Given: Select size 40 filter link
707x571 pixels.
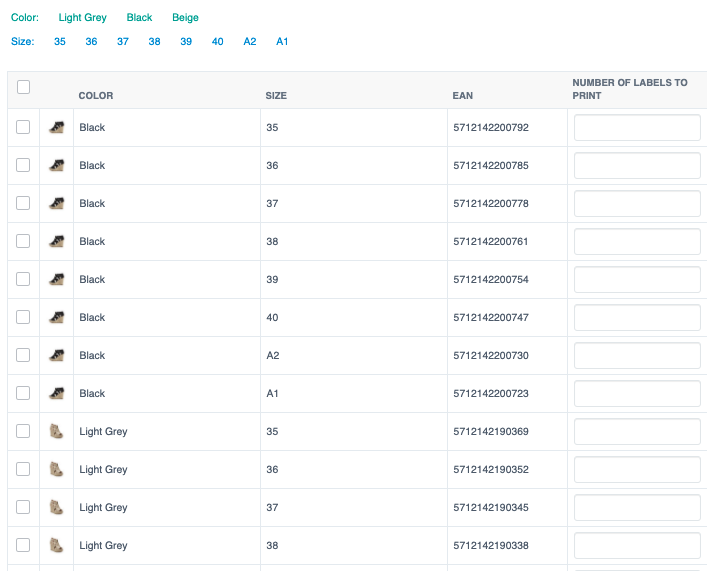Looking at the screenshot, I should tap(217, 41).
